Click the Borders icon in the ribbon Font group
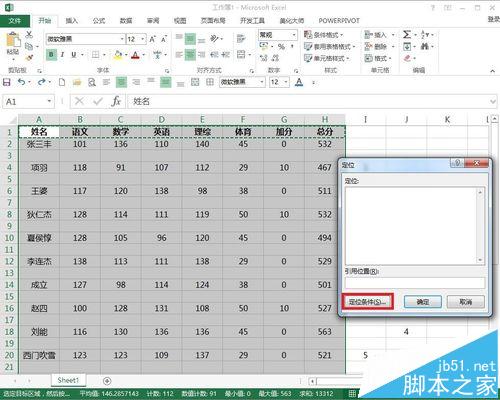The width and height of the screenshot is (500, 400). click(x=96, y=54)
